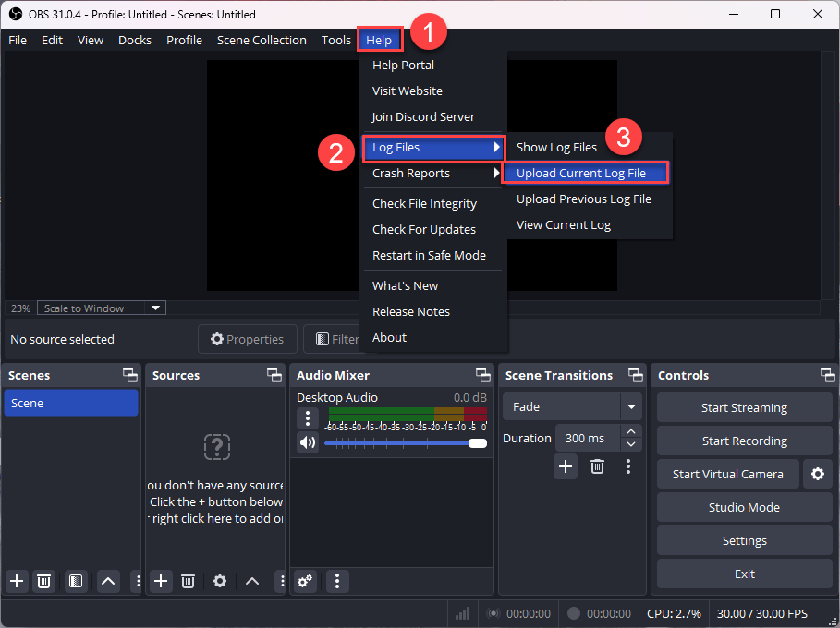The image size is (840, 628).
Task: Increase transition duration with the up arrow
Action: (x=631, y=431)
